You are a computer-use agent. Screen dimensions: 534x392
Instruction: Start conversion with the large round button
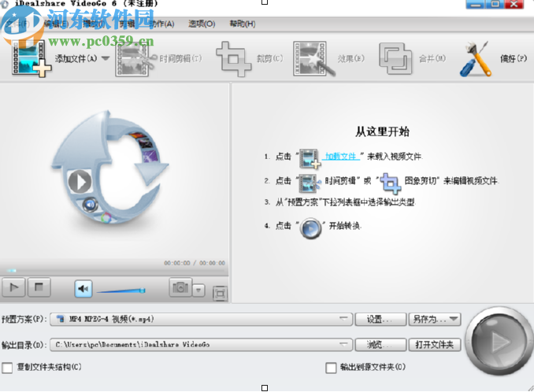499,341
